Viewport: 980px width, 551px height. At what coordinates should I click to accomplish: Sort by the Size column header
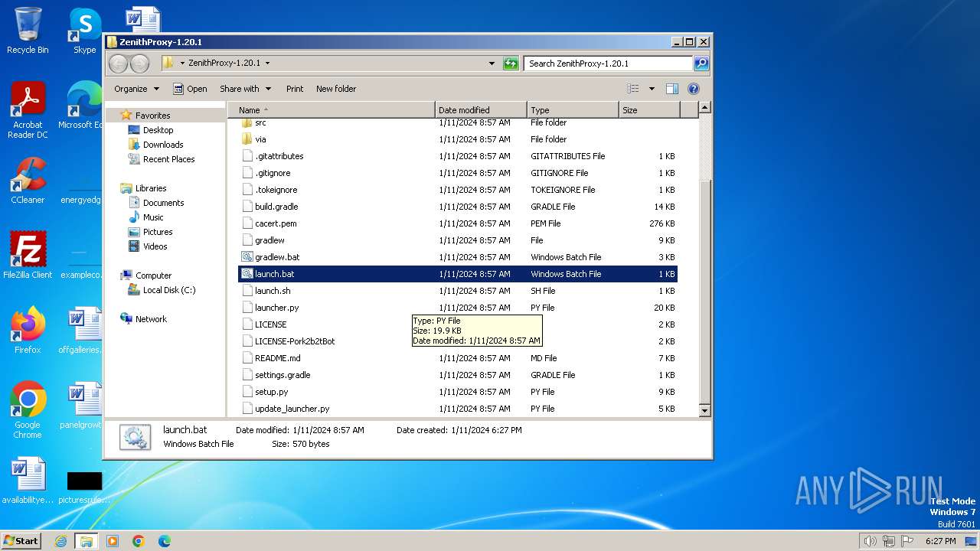(649, 110)
